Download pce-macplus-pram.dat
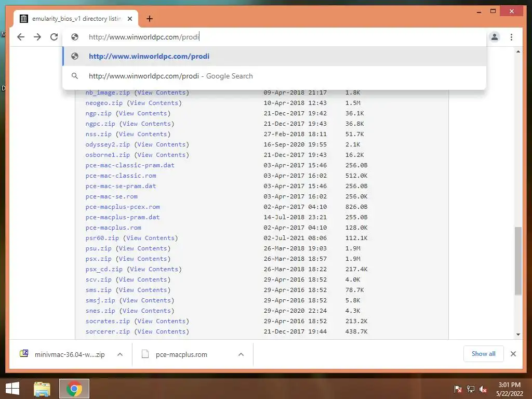 [x=123, y=217]
